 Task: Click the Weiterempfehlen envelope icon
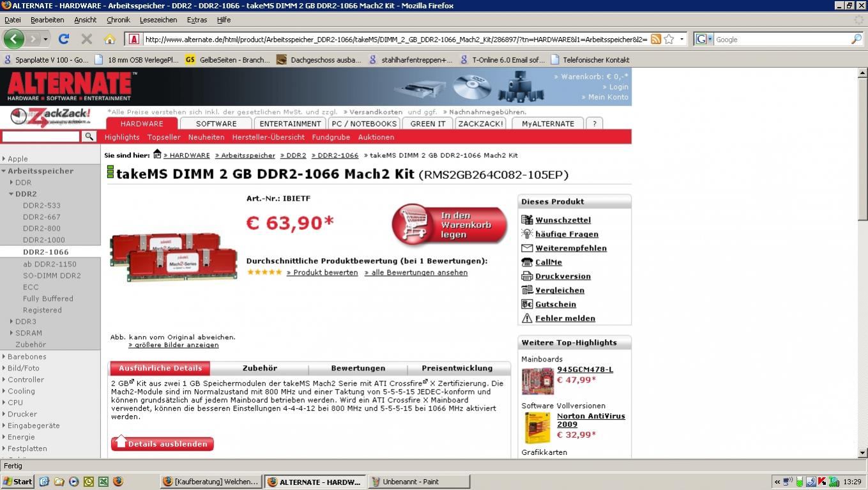click(x=527, y=248)
